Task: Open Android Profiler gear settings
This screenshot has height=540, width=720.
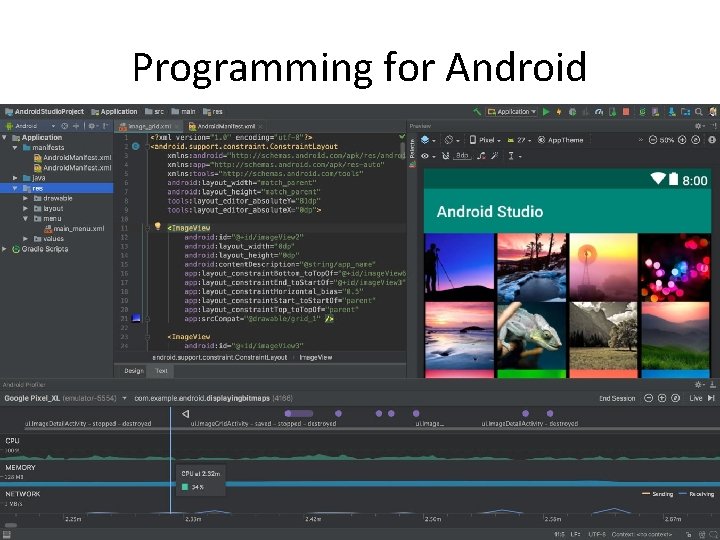Action: 698,384
